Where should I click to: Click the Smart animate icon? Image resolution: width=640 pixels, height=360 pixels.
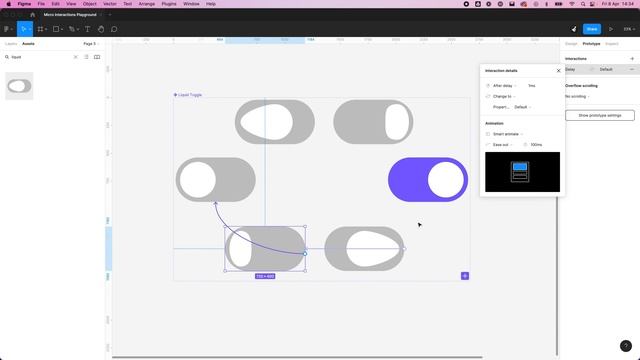tap(488, 134)
